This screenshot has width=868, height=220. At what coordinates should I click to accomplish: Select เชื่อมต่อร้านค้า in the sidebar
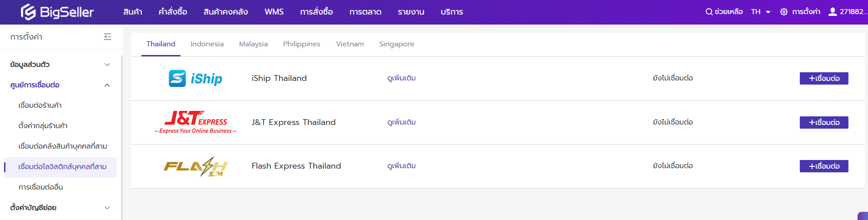tap(40, 105)
